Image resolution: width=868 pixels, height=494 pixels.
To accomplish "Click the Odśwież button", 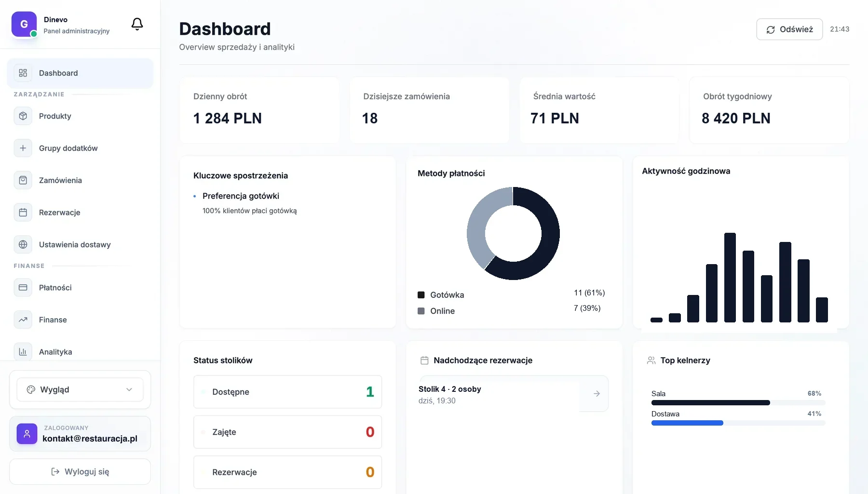I will click(x=789, y=29).
